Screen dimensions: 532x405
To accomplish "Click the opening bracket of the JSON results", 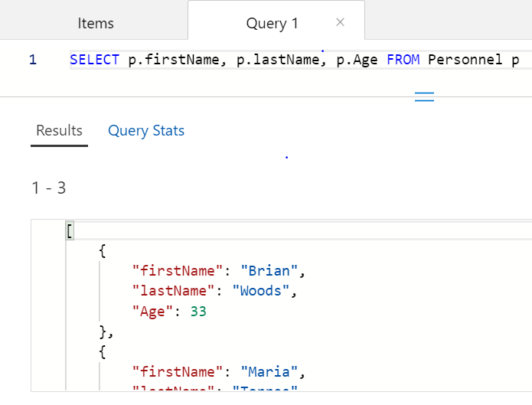I will pos(70,231).
